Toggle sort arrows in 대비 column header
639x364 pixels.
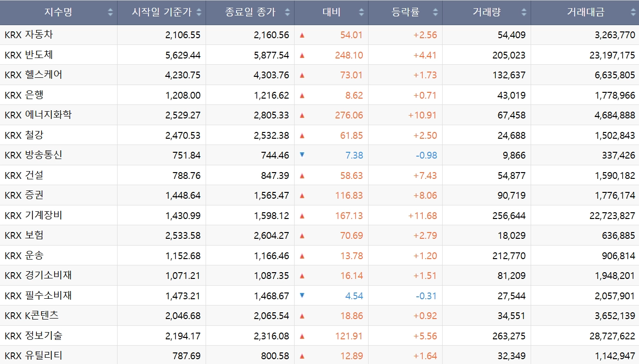(361, 13)
